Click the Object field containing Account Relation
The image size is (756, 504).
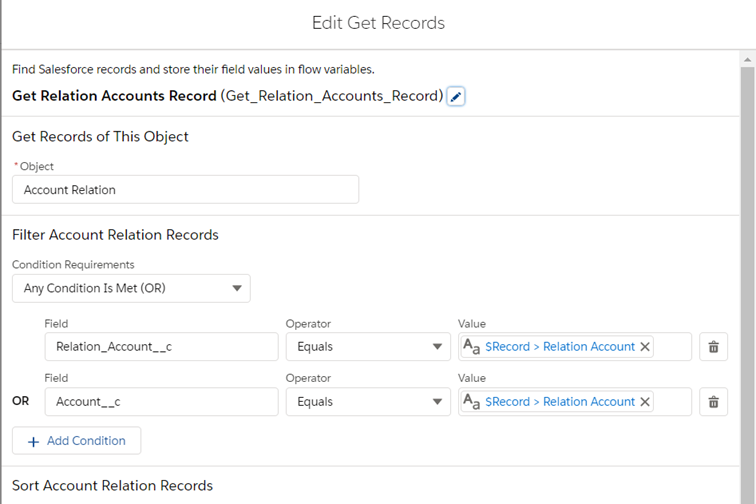pos(185,190)
